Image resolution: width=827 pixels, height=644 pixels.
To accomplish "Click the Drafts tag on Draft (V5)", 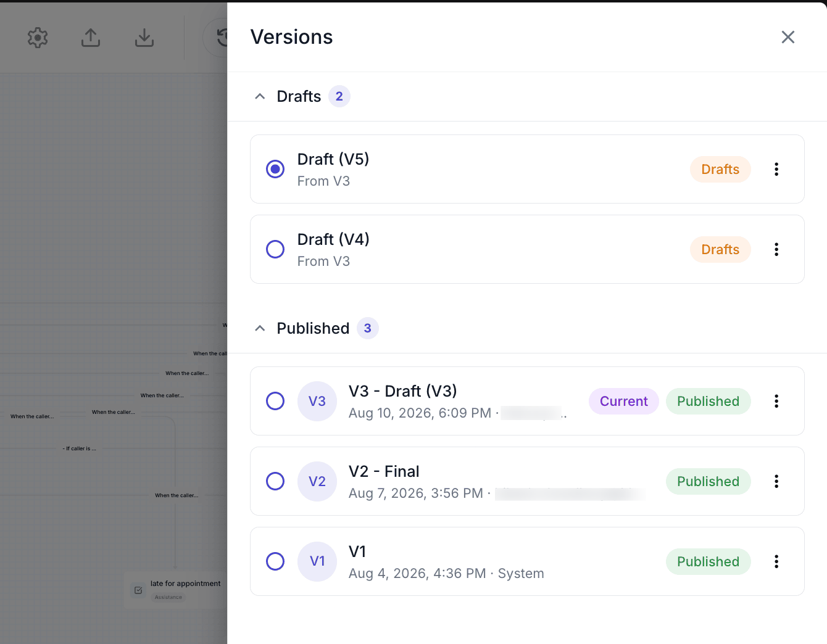I will [x=720, y=169].
